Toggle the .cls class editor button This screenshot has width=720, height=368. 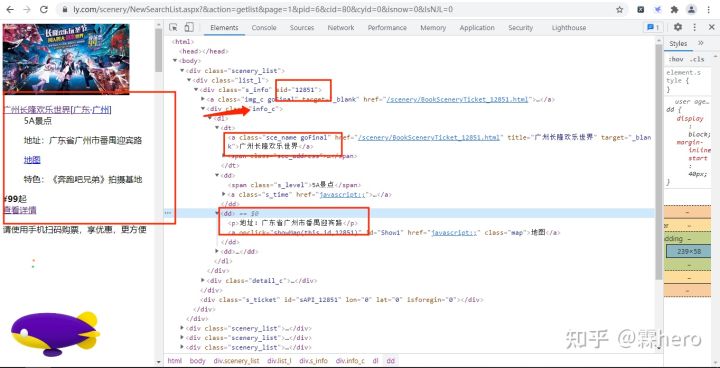coord(697,59)
